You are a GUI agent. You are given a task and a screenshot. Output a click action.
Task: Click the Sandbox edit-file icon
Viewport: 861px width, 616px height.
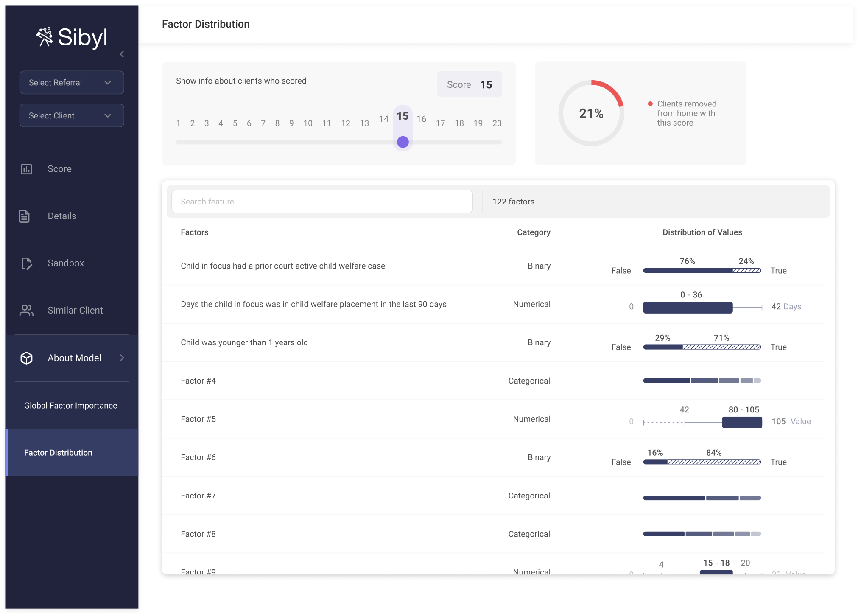(26, 263)
